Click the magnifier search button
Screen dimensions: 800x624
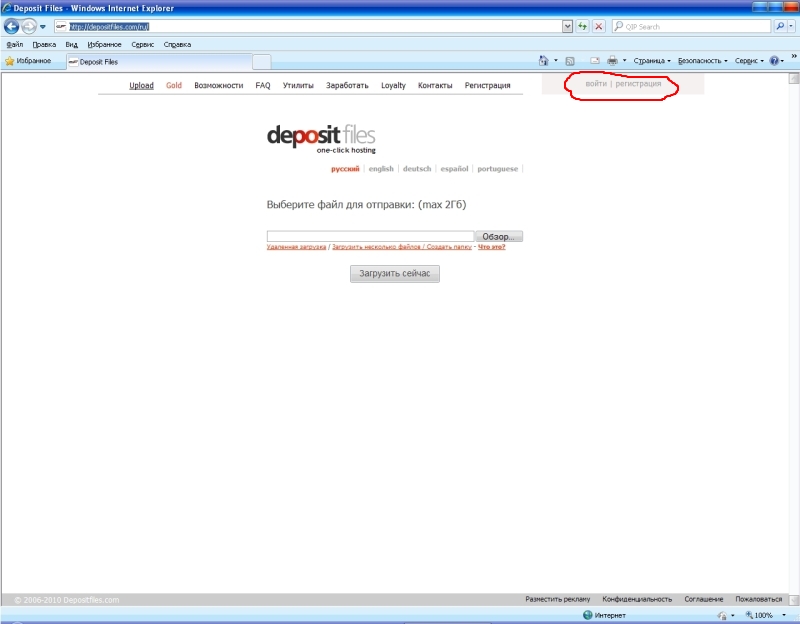tap(780, 27)
